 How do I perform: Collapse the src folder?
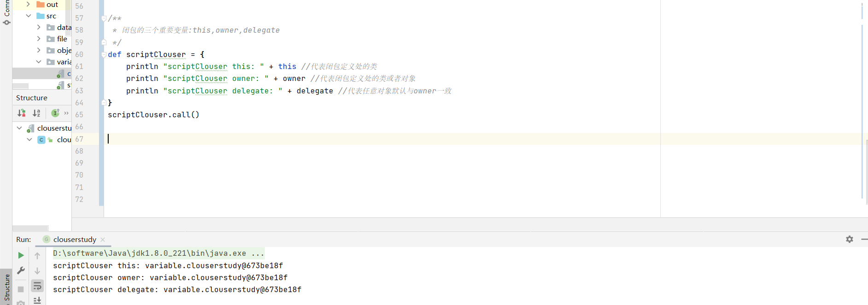coord(29,16)
